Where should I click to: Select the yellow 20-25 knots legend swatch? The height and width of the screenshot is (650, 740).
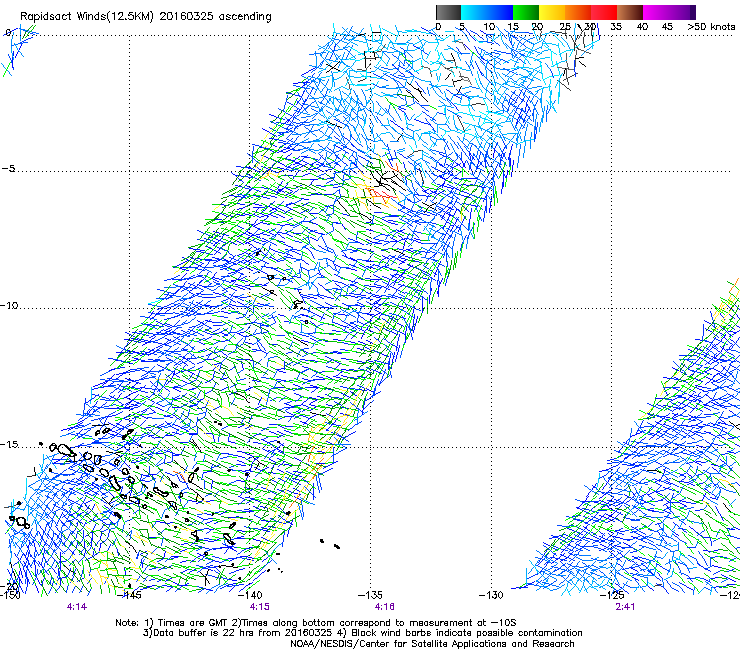pyautogui.click(x=552, y=12)
